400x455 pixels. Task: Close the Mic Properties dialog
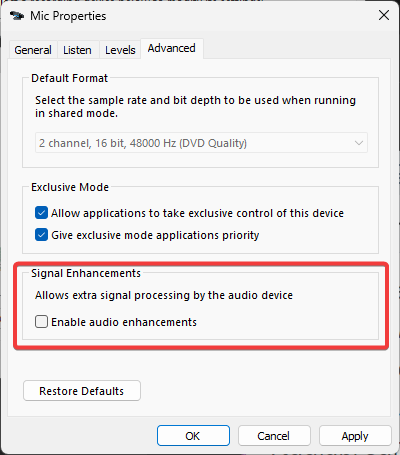pos(384,15)
